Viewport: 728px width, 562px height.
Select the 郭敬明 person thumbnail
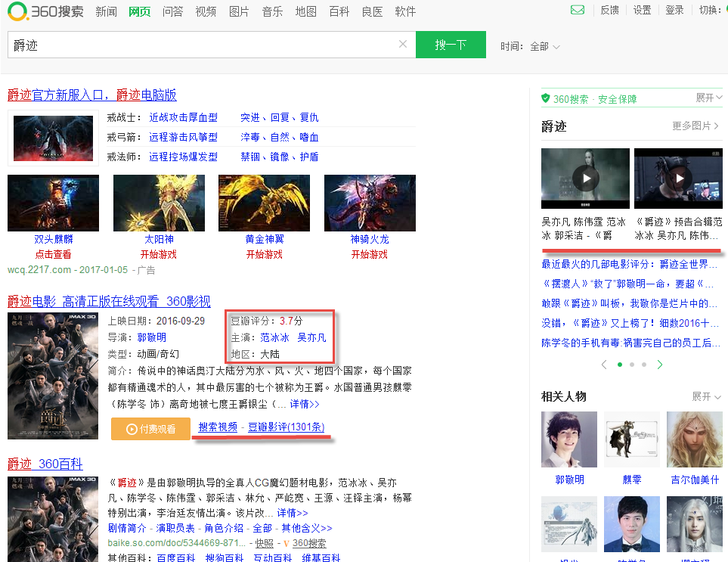coord(569,439)
